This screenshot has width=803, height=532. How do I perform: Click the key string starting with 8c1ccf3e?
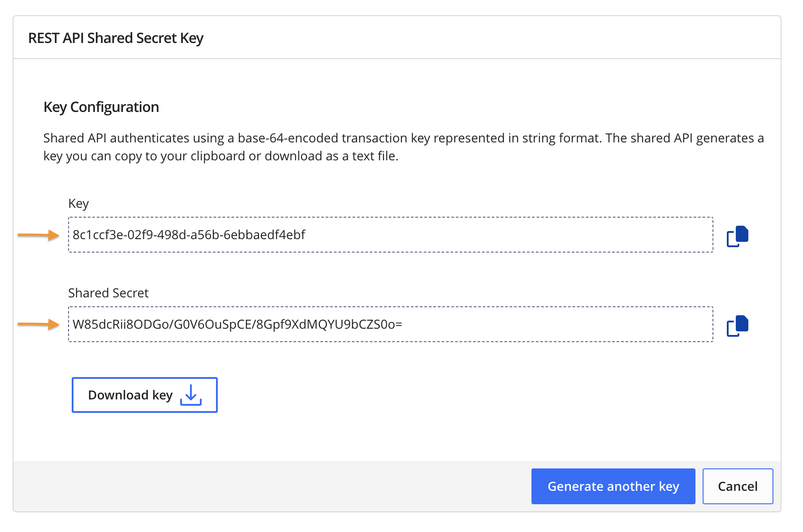tap(189, 235)
